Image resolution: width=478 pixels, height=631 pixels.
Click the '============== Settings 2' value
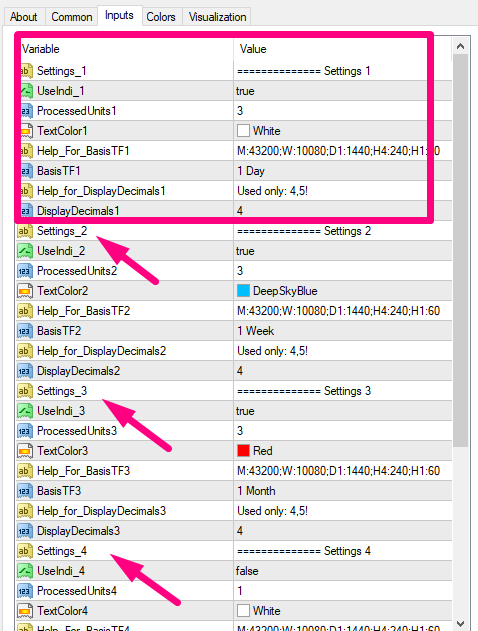point(304,231)
